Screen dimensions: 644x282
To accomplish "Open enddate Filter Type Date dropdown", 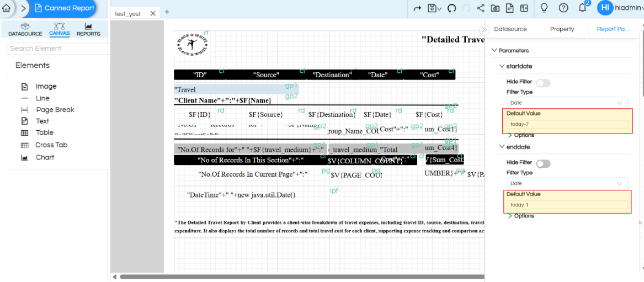I will point(567,183).
